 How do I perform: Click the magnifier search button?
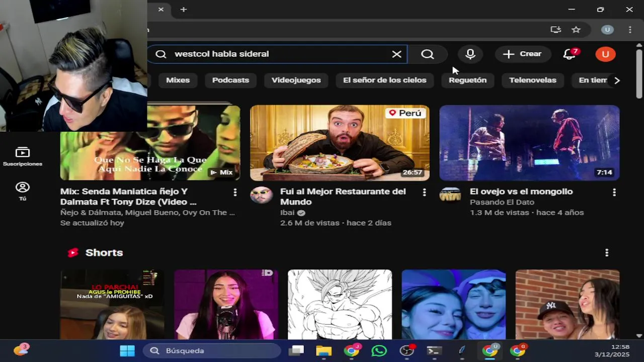[428, 54]
